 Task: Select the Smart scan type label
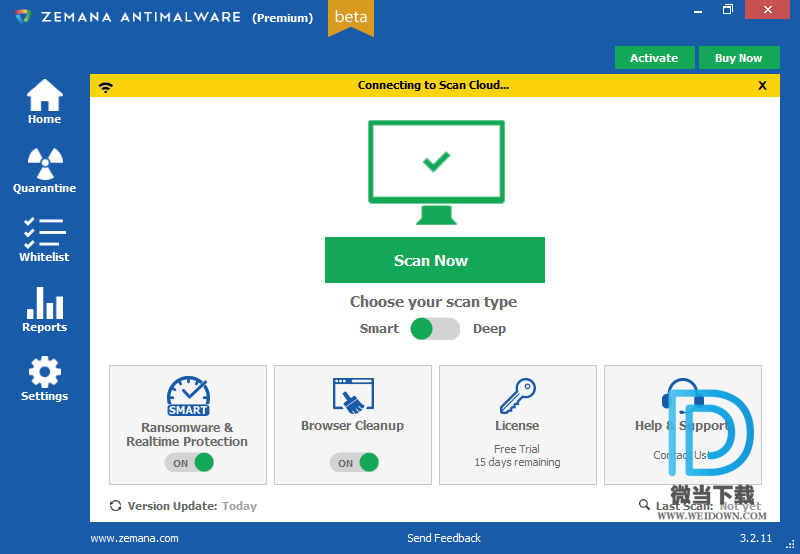379,329
